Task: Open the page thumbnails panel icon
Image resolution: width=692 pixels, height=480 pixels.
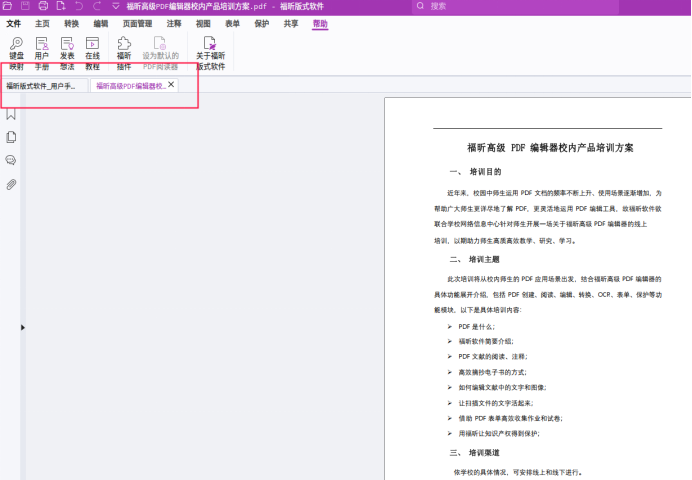Action: coord(11,137)
